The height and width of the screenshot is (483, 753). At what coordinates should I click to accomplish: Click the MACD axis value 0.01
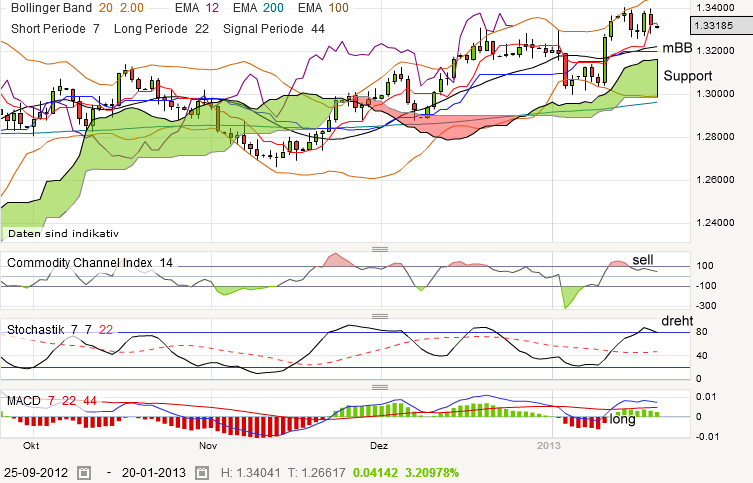point(706,397)
